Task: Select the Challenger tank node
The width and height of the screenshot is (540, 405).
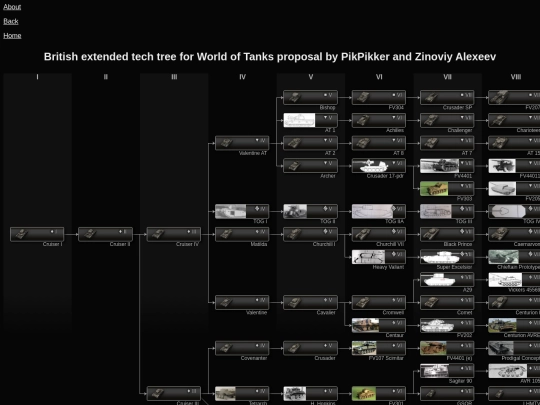Action: click(447, 120)
